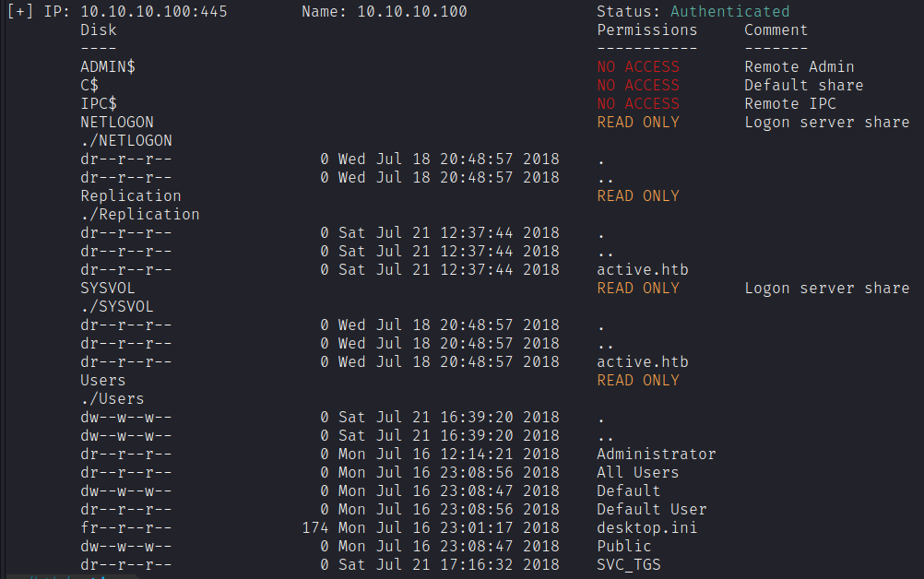
Task: Click READ ONLY on the NETLOGON row
Action: tap(638, 122)
